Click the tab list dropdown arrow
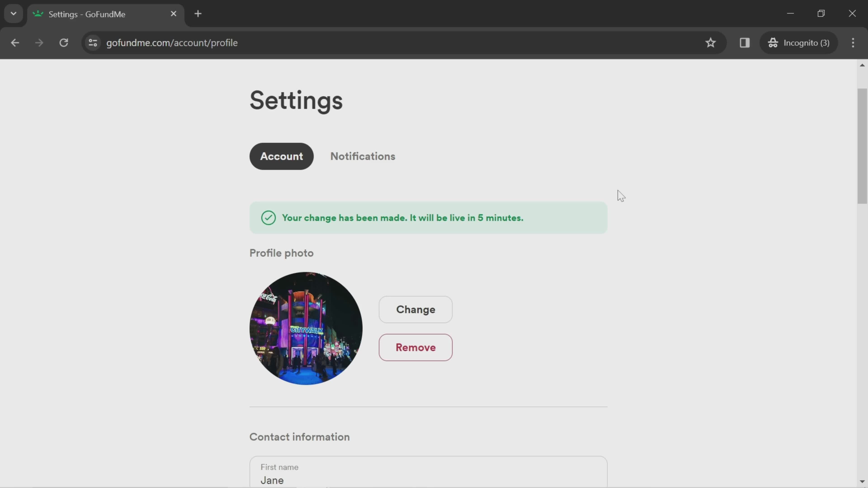This screenshot has height=488, width=868. click(x=13, y=13)
